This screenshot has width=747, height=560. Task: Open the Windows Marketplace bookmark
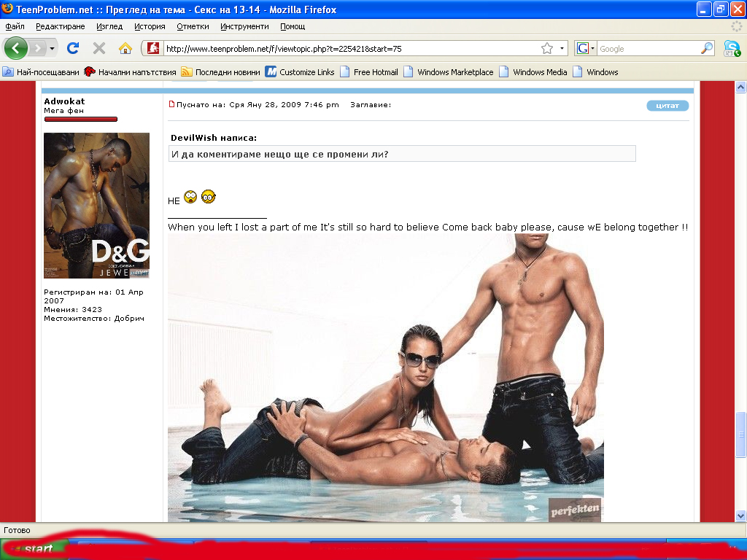point(449,72)
